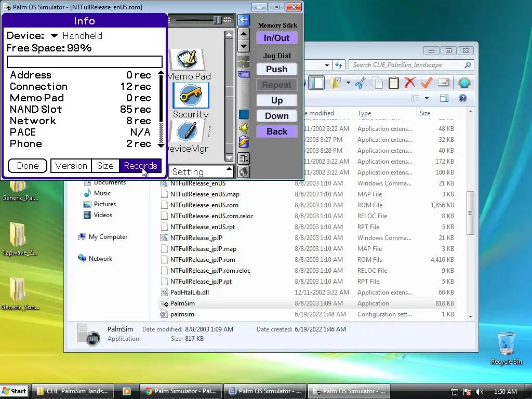The width and height of the screenshot is (532, 399).
Task: Switch to the Size tab in Info
Action: pyautogui.click(x=105, y=166)
